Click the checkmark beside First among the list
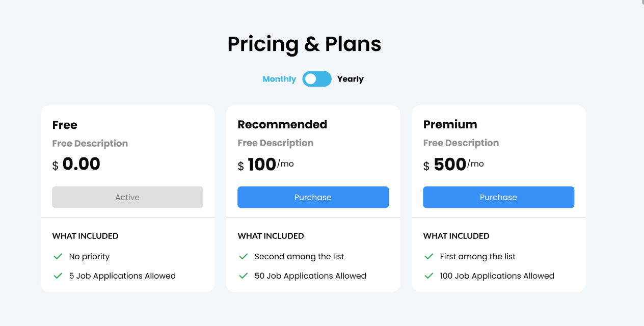Viewport: 644px width, 326px height. pos(429,256)
